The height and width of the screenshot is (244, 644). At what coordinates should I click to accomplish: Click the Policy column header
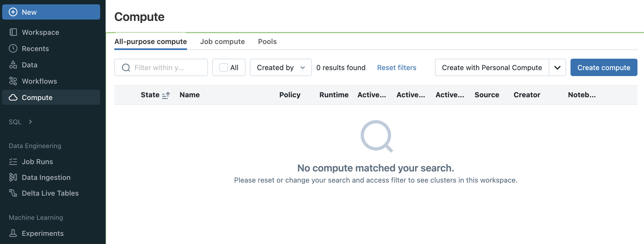(x=290, y=95)
